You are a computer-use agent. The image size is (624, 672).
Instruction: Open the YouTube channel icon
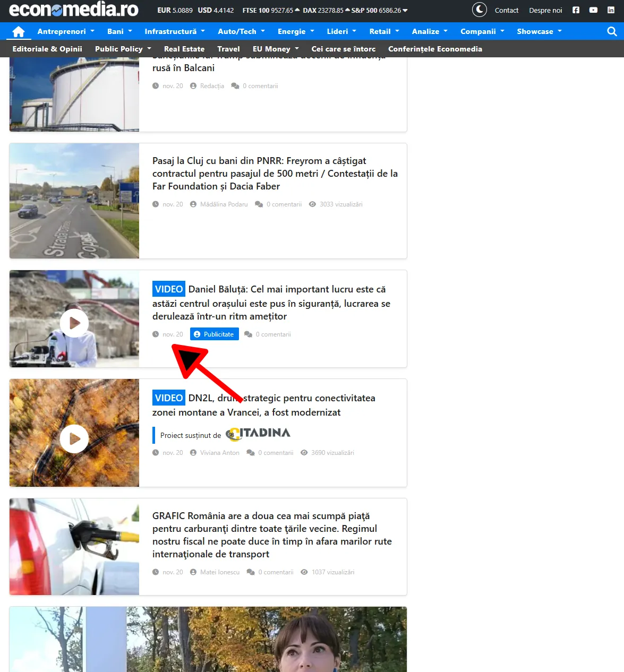tap(593, 10)
